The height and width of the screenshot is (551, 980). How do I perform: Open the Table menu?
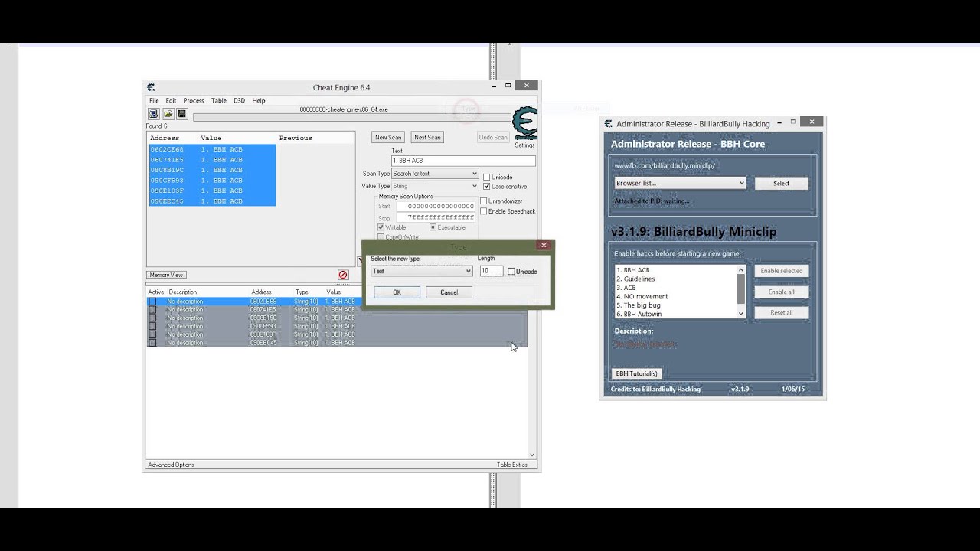click(x=219, y=101)
